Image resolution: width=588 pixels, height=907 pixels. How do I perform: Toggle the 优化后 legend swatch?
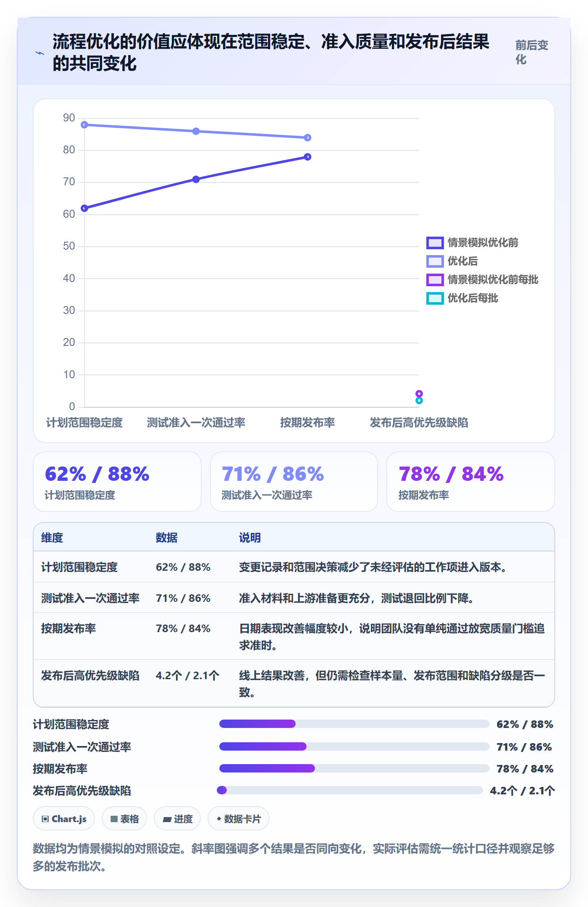[435, 261]
